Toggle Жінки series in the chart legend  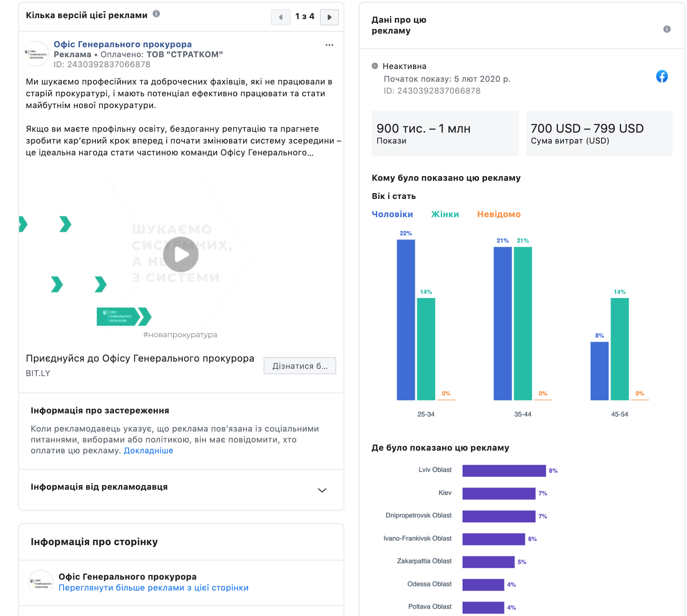coord(445,214)
